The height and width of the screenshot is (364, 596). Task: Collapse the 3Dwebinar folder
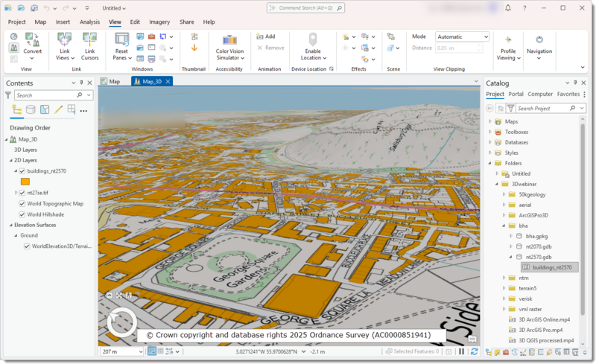[x=497, y=184]
